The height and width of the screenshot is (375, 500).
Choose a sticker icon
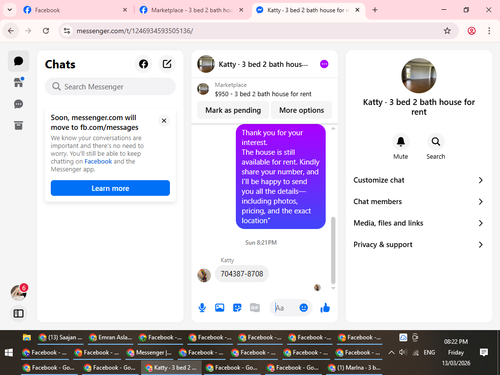(237, 308)
